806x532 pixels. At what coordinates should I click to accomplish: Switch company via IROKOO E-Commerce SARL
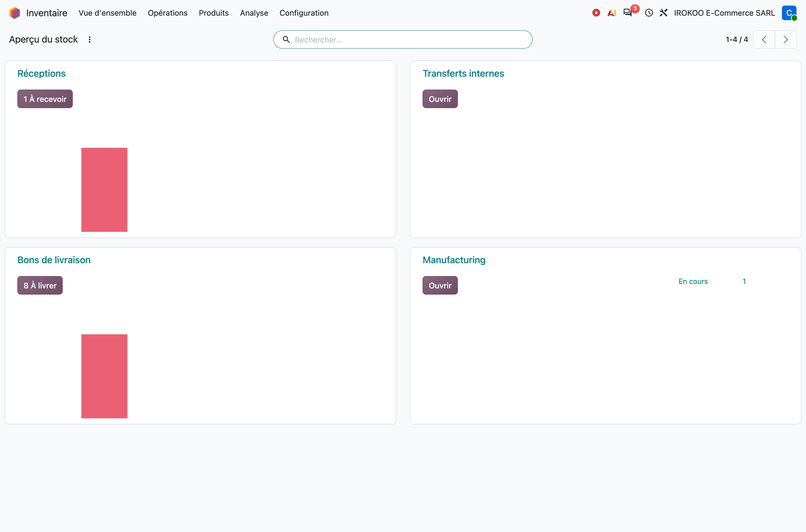(x=724, y=13)
